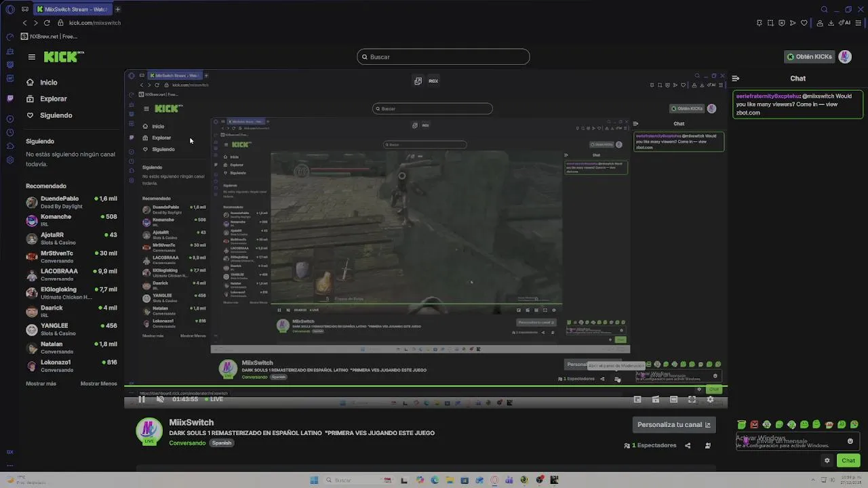Toggle theater mode in the player
Viewport: 868px width, 488px height.
(x=673, y=400)
